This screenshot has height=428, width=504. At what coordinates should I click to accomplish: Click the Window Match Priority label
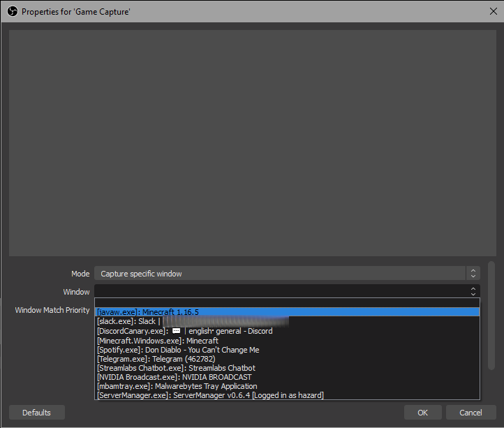[52, 310]
